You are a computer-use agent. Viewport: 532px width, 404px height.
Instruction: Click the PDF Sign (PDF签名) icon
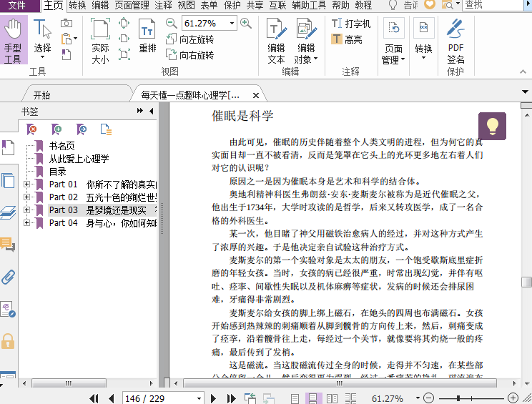pyautogui.click(x=455, y=41)
